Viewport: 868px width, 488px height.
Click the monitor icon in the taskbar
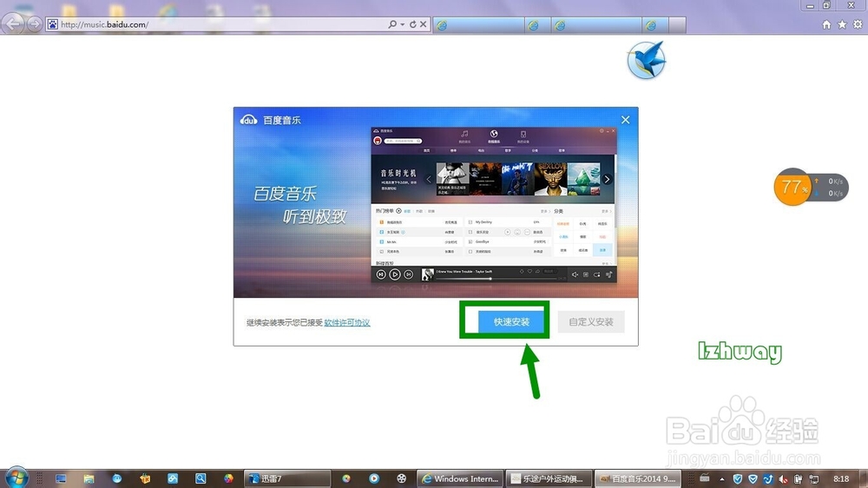click(61, 478)
